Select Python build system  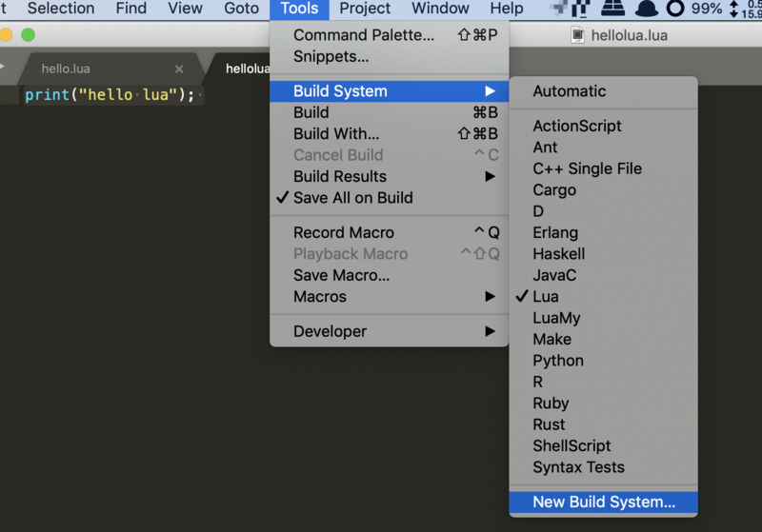[603, 361]
